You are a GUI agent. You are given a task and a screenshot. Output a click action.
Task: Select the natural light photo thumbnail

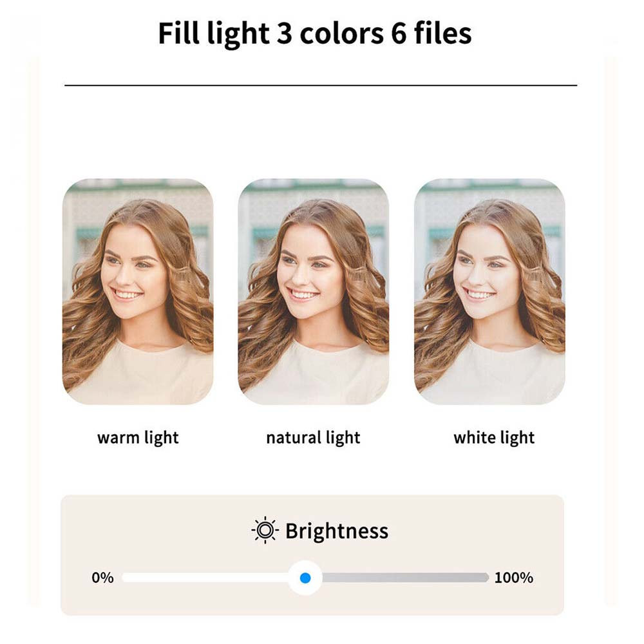[x=314, y=292]
